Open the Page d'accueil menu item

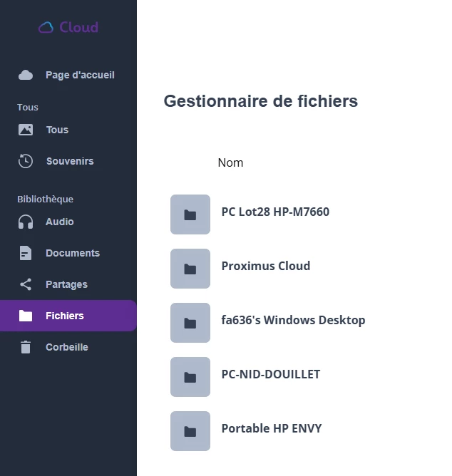pos(80,75)
